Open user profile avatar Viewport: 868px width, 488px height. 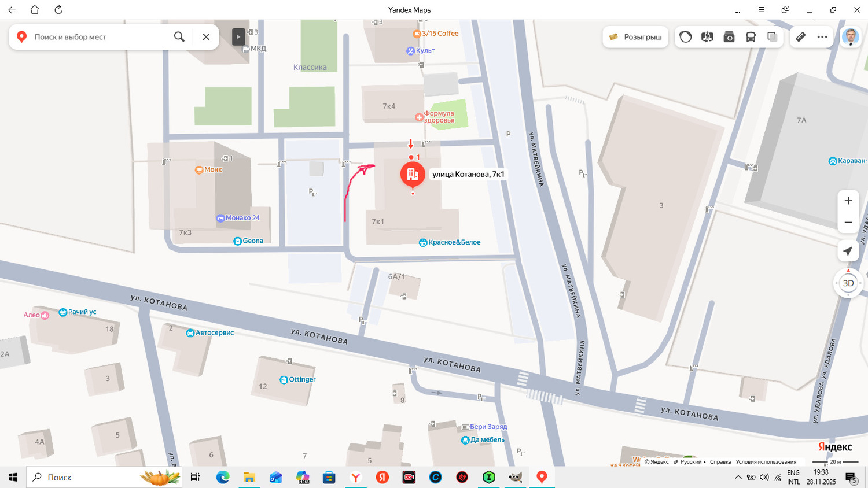pyautogui.click(x=850, y=37)
